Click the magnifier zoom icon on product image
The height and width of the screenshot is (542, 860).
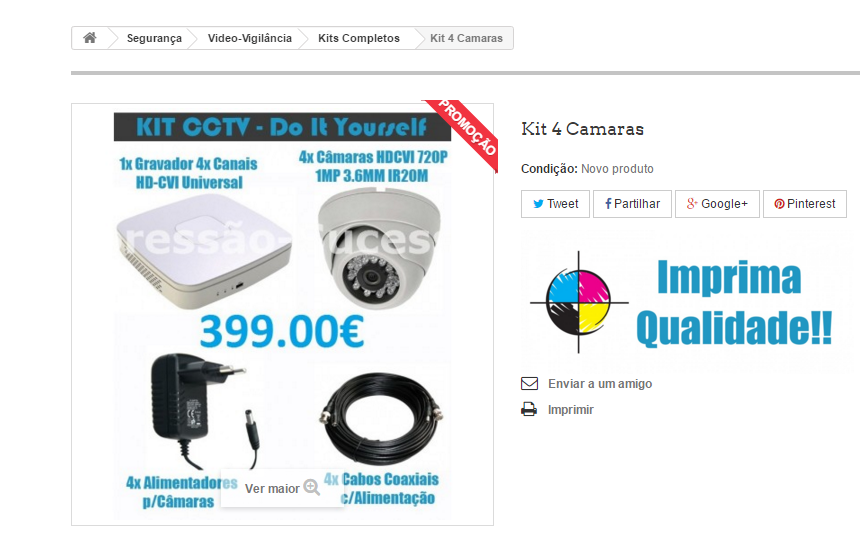tap(312, 487)
